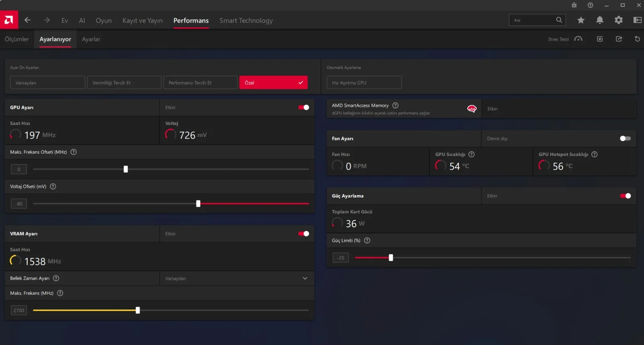This screenshot has height=345, width=644.
Task: Click the power limit value field -25
Action: [x=341, y=258]
